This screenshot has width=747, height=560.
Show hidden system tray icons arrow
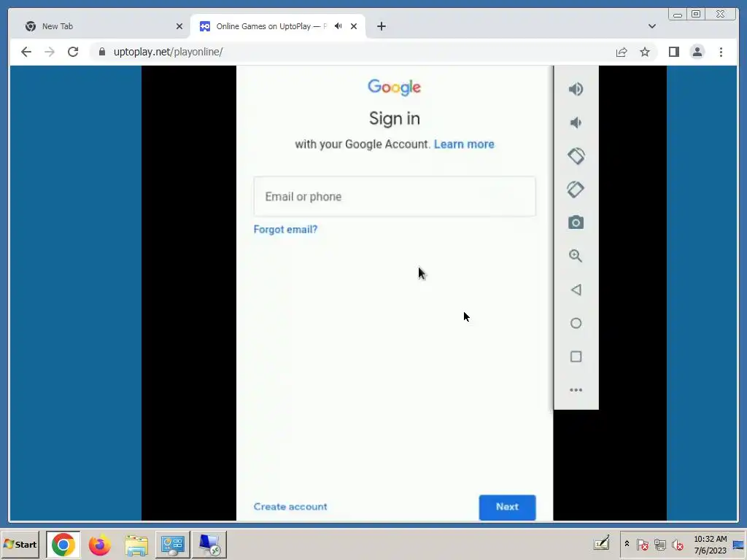pos(627,544)
